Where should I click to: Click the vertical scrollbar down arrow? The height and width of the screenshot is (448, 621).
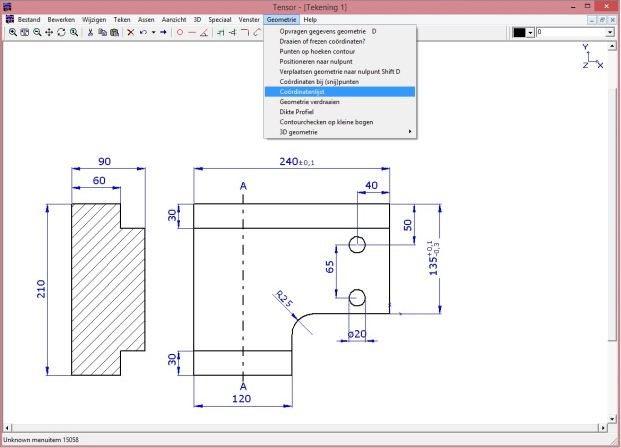click(612, 419)
